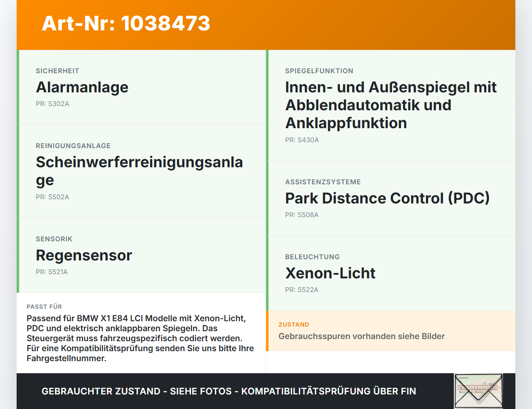Click the PR: S502A code
532x409 pixels.
pos(52,197)
